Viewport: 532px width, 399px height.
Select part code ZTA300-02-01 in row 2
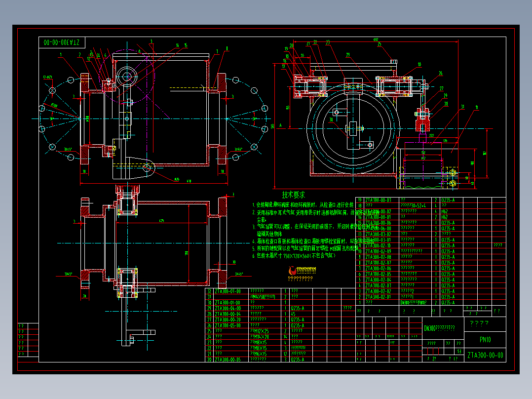[379, 297]
